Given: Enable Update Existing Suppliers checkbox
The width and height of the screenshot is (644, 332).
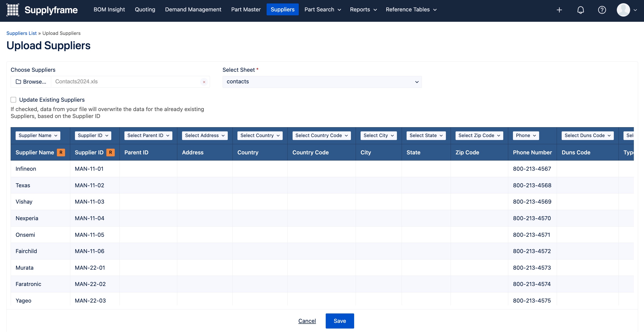Looking at the screenshot, I should [14, 100].
